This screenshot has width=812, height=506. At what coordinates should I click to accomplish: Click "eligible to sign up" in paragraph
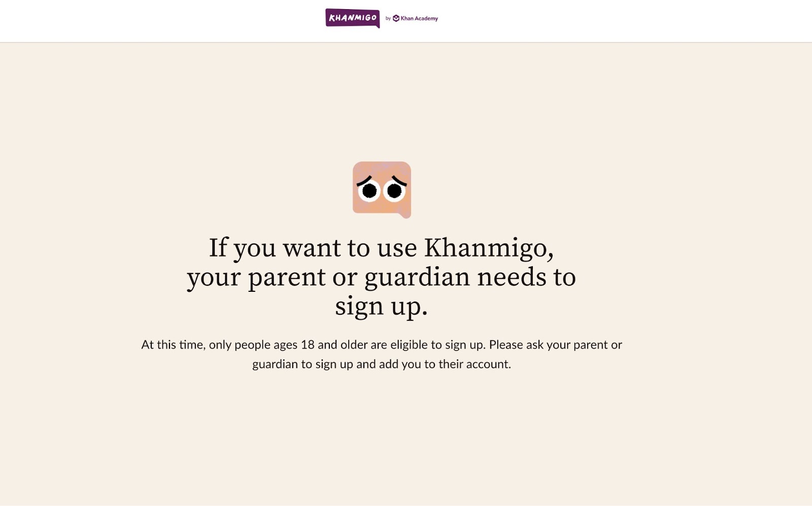(437, 345)
